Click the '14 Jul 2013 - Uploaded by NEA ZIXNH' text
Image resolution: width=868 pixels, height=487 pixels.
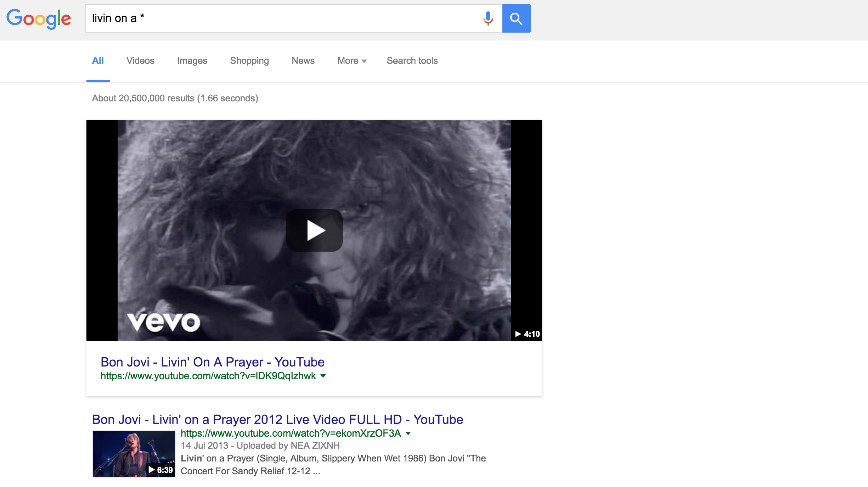pyautogui.click(x=260, y=446)
